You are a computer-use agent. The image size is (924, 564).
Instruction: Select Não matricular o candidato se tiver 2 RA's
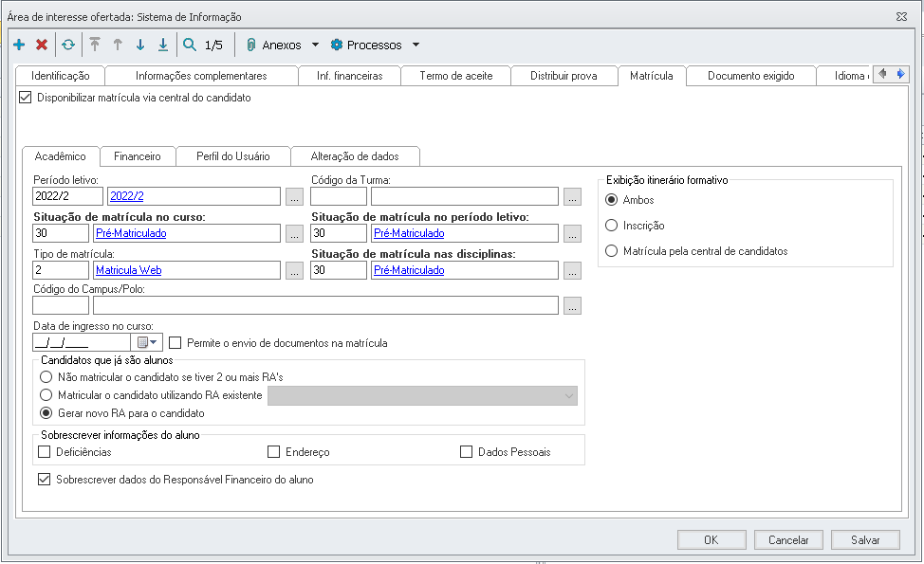click(x=46, y=376)
